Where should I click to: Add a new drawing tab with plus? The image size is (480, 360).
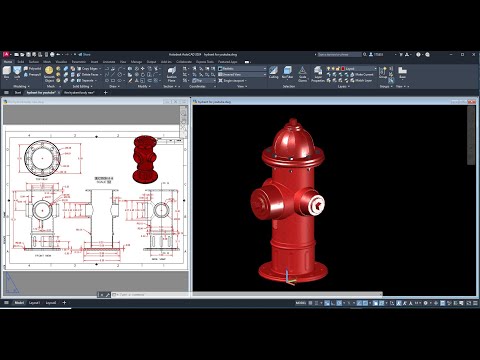[106, 93]
